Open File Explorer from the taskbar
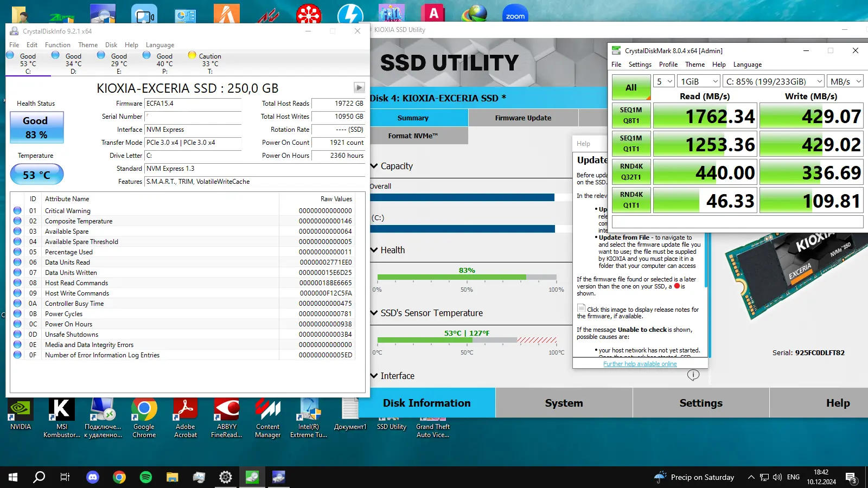This screenshot has height=488, width=868. point(173,477)
